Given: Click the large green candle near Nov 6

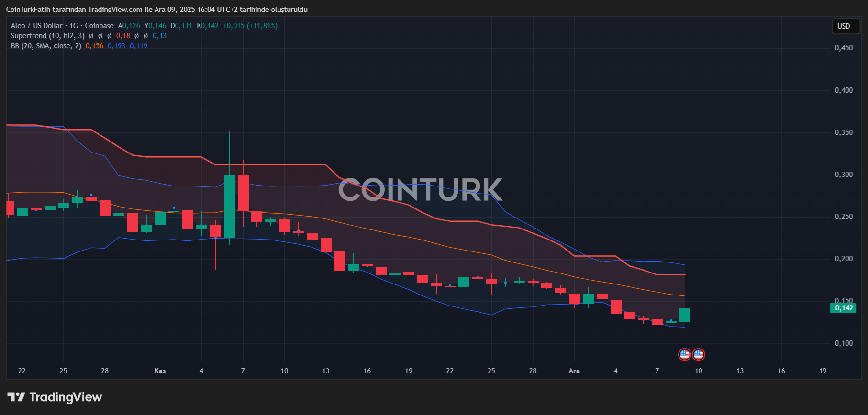Looking at the screenshot, I should click(229, 206).
